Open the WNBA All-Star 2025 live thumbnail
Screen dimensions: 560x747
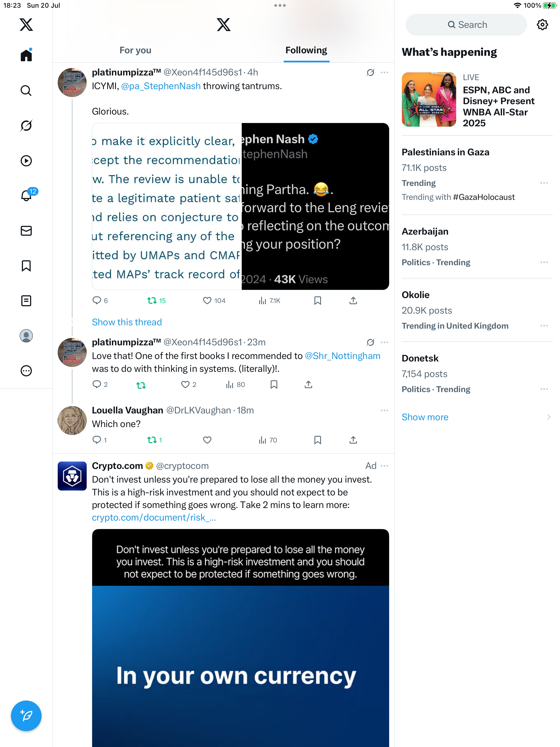click(x=428, y=99)
